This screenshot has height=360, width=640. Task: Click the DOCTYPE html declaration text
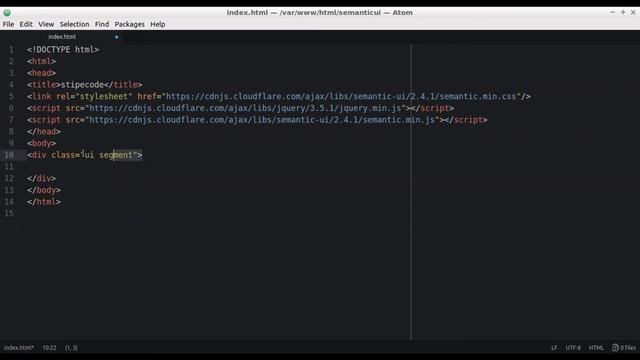click(x=63, y=50)
